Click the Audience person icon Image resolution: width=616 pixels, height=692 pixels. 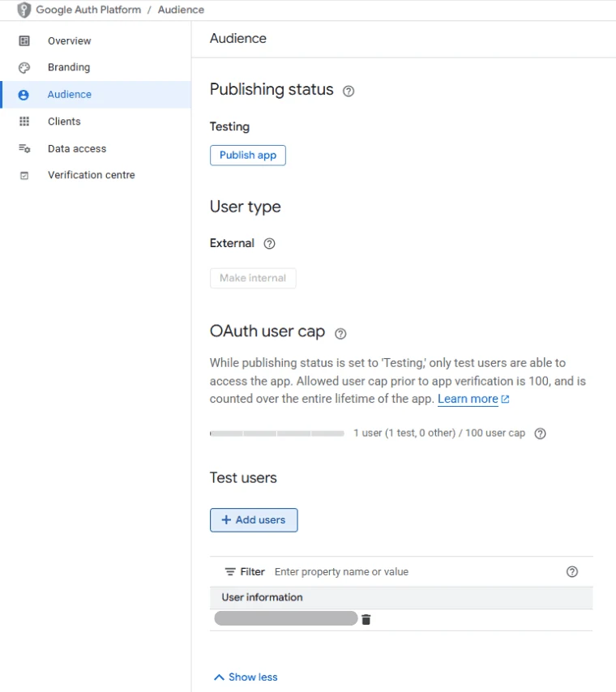click(24, 95)
